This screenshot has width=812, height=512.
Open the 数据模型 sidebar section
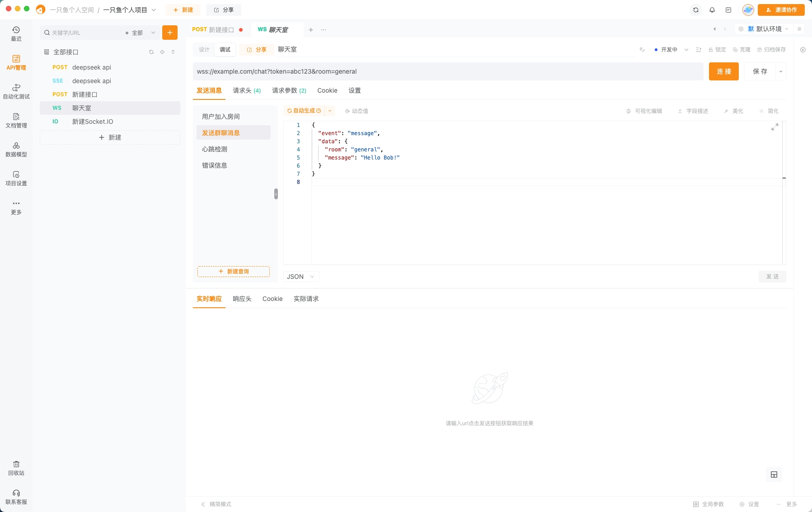(16, 149)
